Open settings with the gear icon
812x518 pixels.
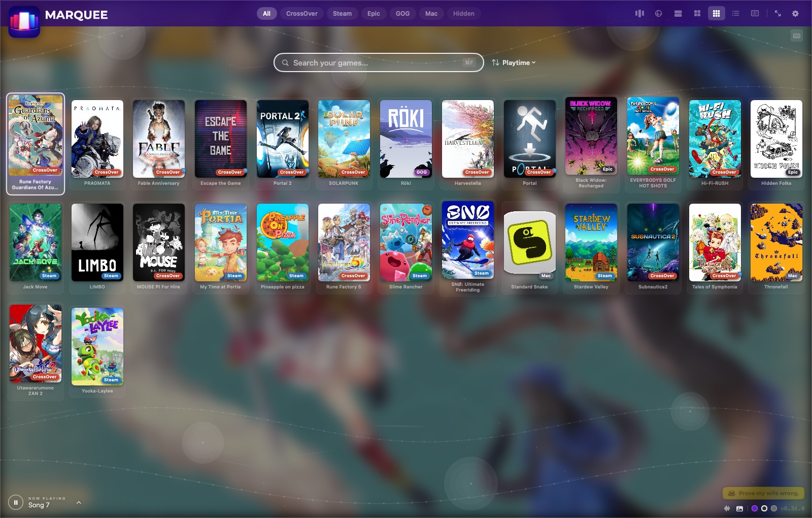pyautogui.click(x=796, y=14)
